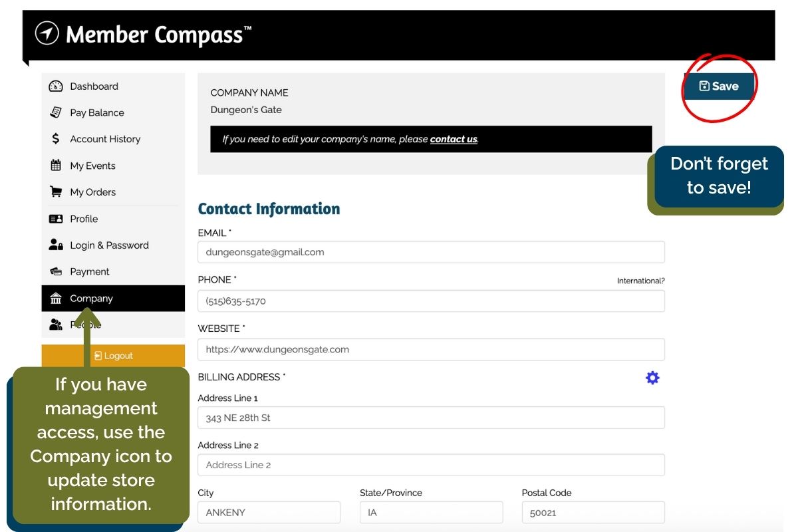Click the Profile ID card icon
Viewport: 798px width, 532px height.
(56, 219)
